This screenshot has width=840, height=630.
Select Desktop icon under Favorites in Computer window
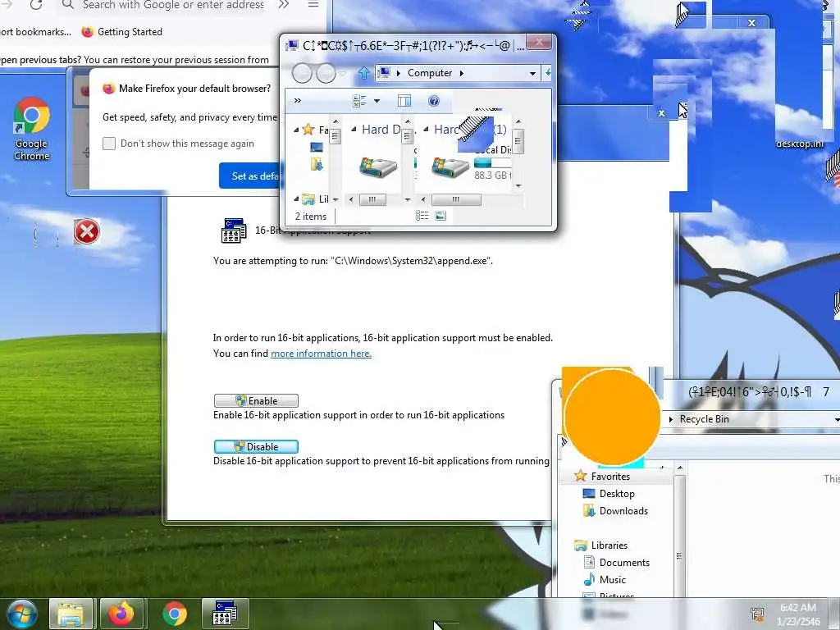pos(317,147)
